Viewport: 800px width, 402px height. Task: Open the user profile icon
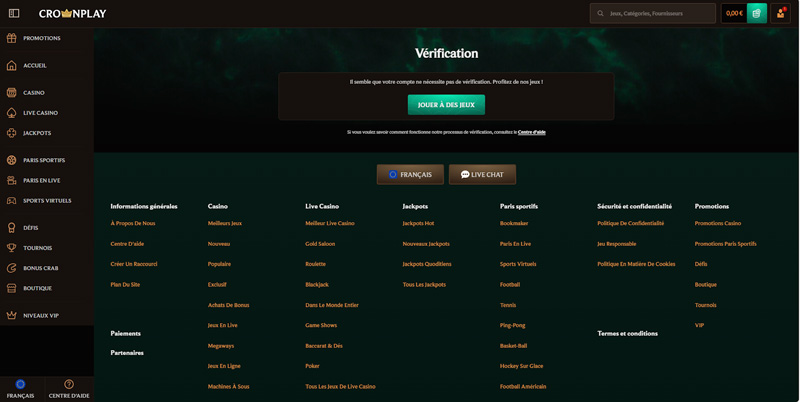click(781, 13)
